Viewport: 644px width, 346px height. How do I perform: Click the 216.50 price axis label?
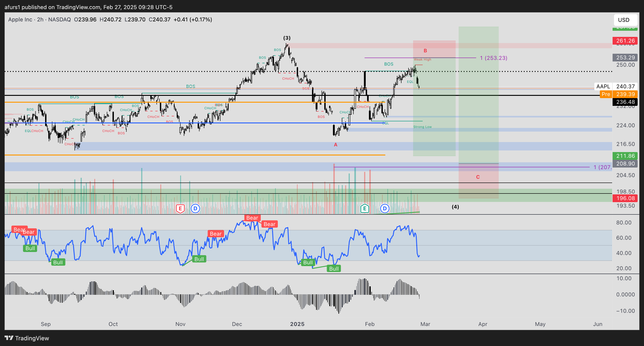(626, 144)
